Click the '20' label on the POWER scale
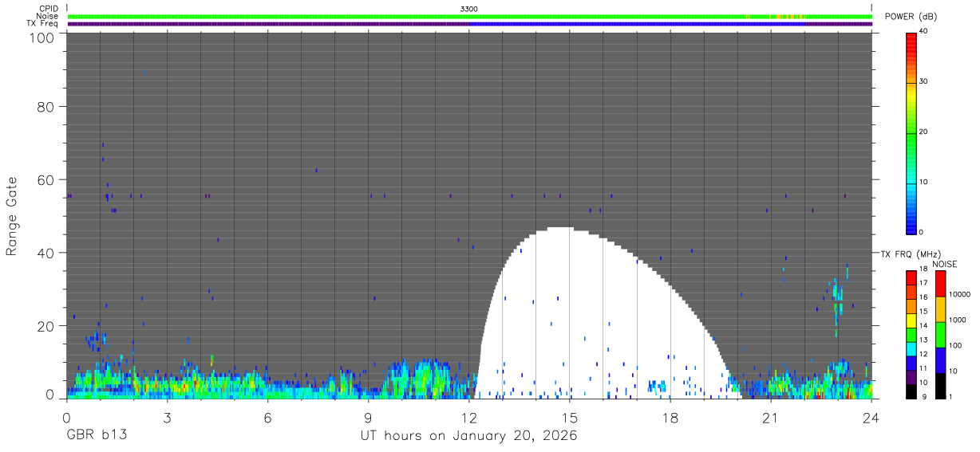980x452 pixels. coord(923,132)
